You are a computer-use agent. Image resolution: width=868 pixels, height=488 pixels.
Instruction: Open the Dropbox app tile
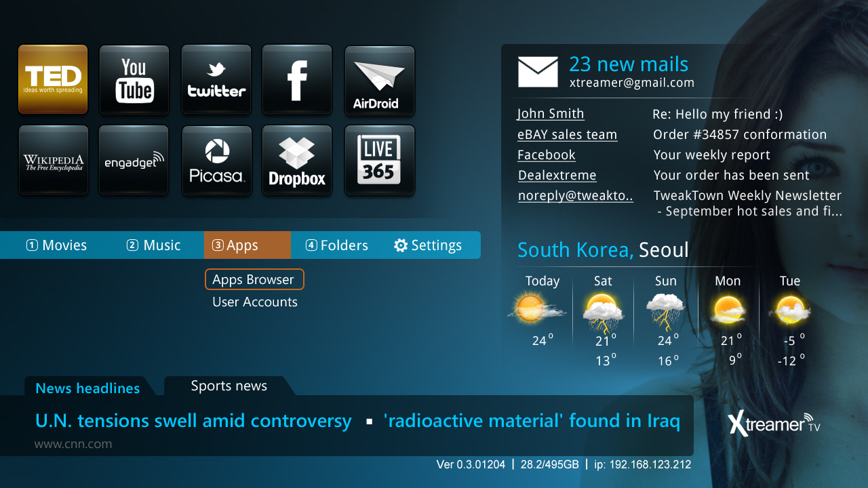point(297,159)
